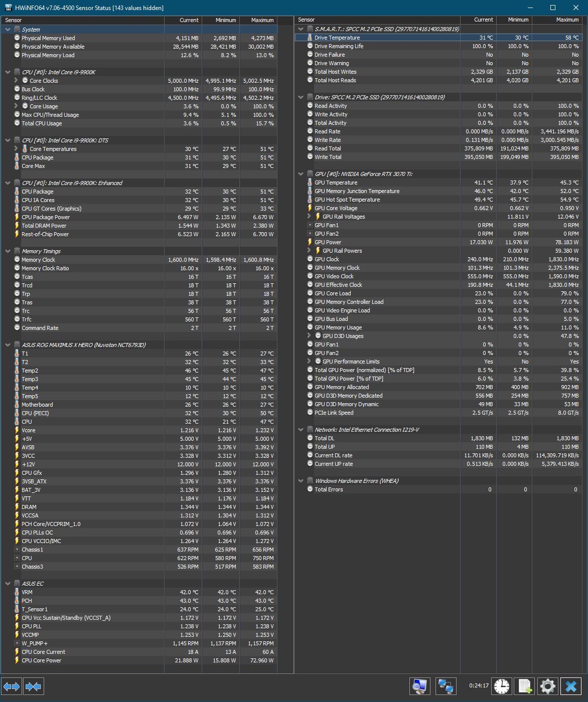Click the circle icon beside Physical Memory Used
This screenshot has width=588, height=702.
pyautogui.click(x=17, y=38)
